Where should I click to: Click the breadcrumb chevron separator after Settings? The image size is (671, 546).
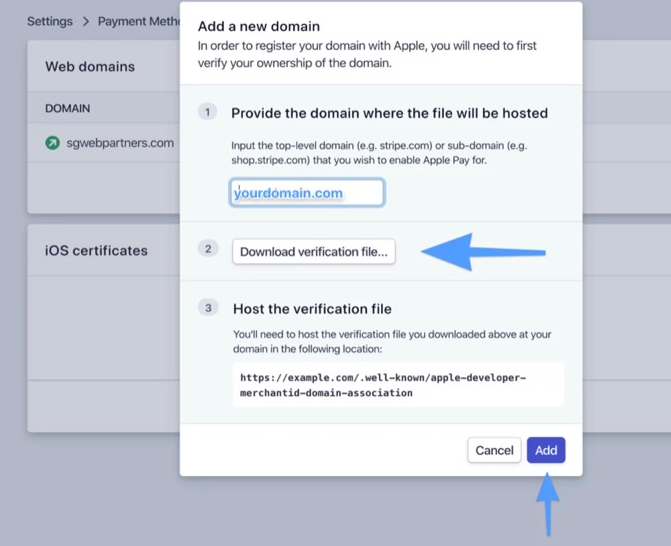click(x=85, y=21)
